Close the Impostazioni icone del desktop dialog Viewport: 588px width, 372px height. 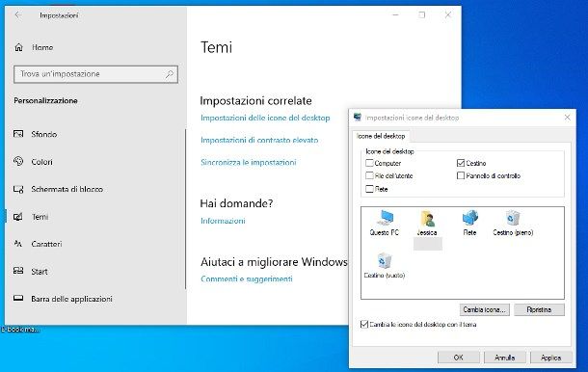[x=567, y=118]
